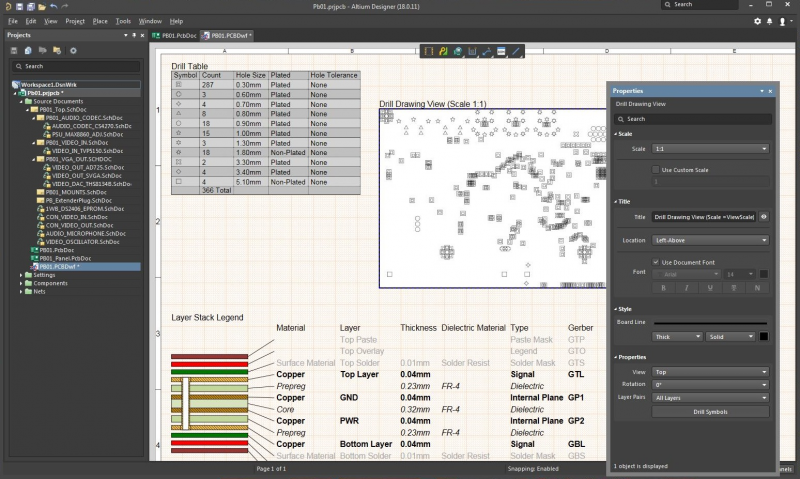Open the Scale dropdown

710,148
